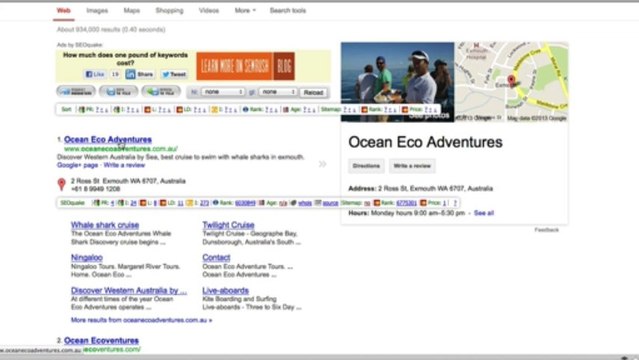Click the SEOquake save to file pill button
This screenshot has height=360, width=639.
tap(118, 92)
